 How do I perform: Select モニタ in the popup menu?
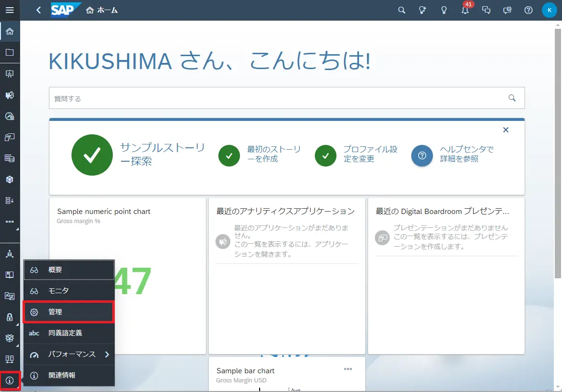[69, 291]
